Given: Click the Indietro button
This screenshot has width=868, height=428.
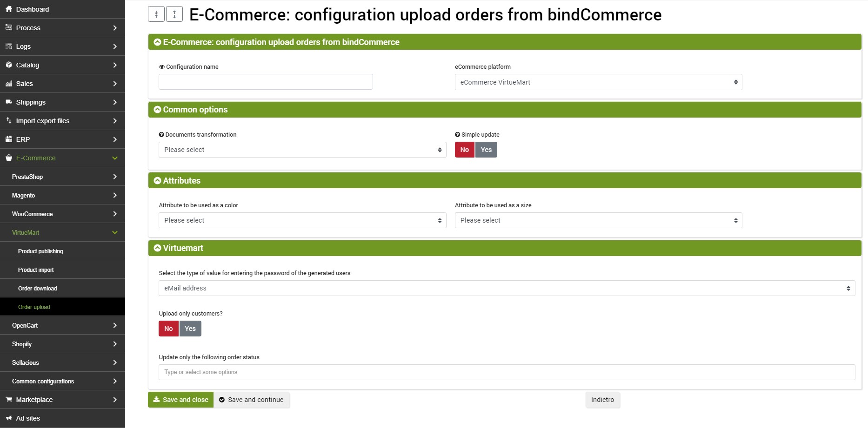Looking at the screenshot, I should point(602,400).
